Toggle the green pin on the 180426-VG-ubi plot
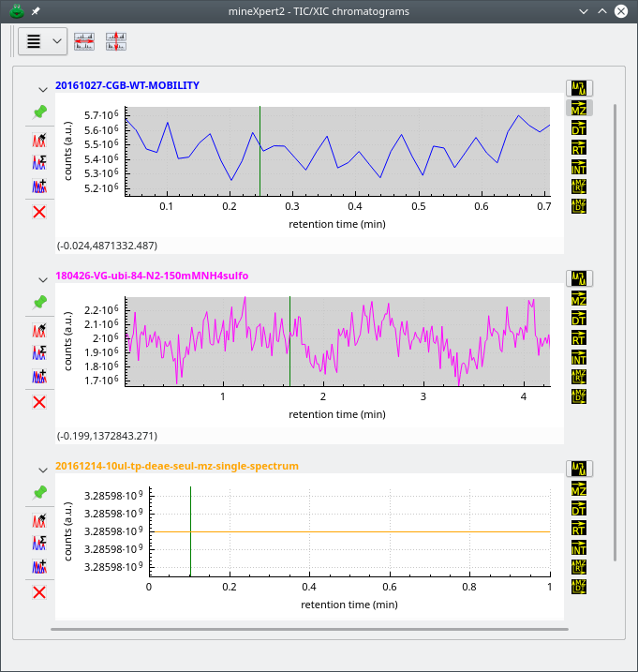The width and height of the screenshot is (638, 672). pyautogui.click(x=39, y=303)
